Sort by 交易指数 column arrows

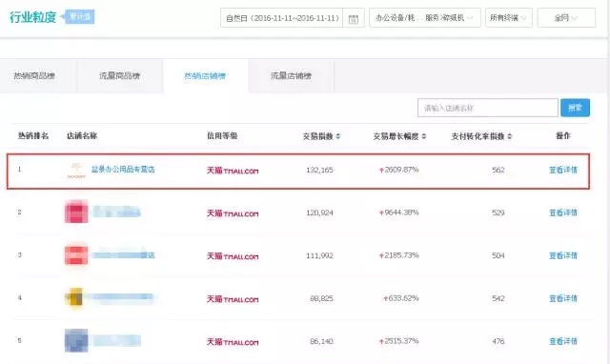point(338,136)
